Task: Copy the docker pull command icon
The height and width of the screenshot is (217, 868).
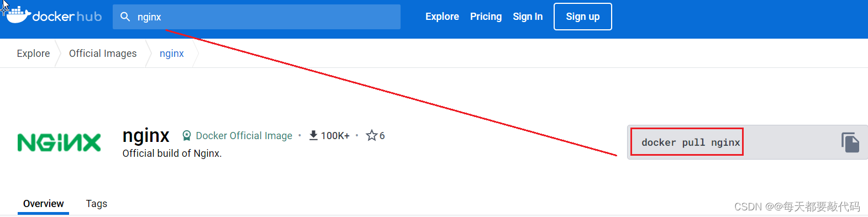Action: pos(850,142)
